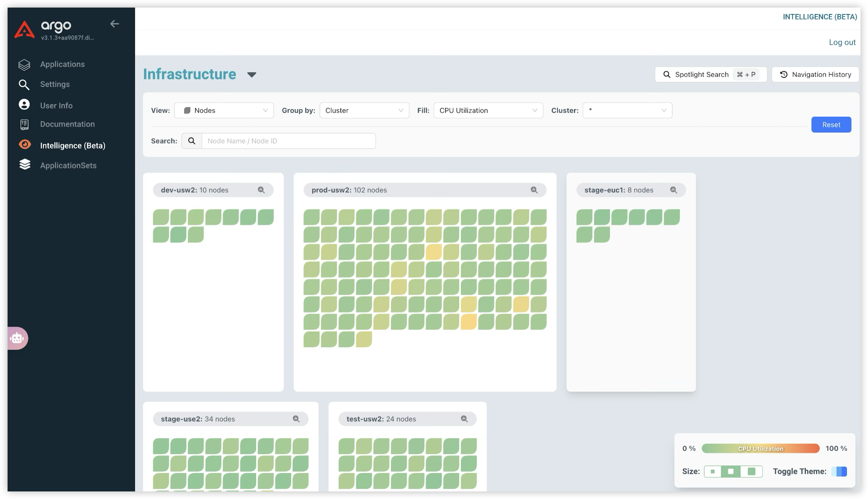This screenshot has height=499, width=868.
Task: Click the test-usw2 cluster magnifier icon
Action: pos(464,419)
